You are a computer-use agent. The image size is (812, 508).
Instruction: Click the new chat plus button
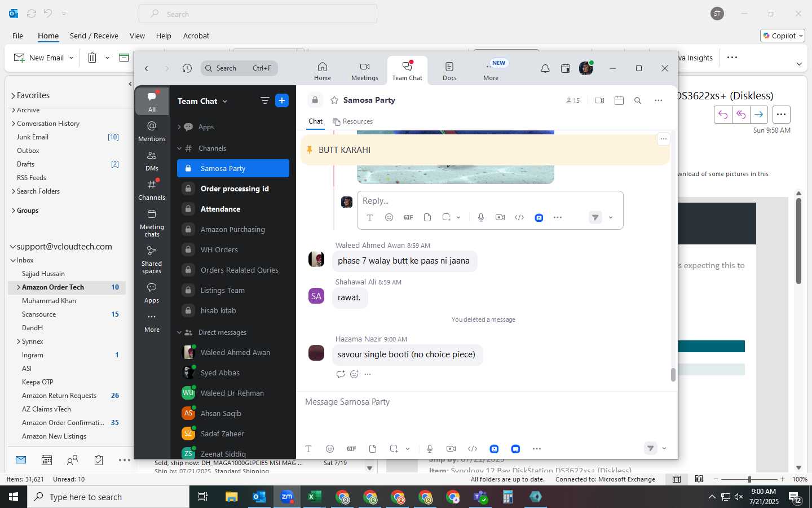coord(282,100)
